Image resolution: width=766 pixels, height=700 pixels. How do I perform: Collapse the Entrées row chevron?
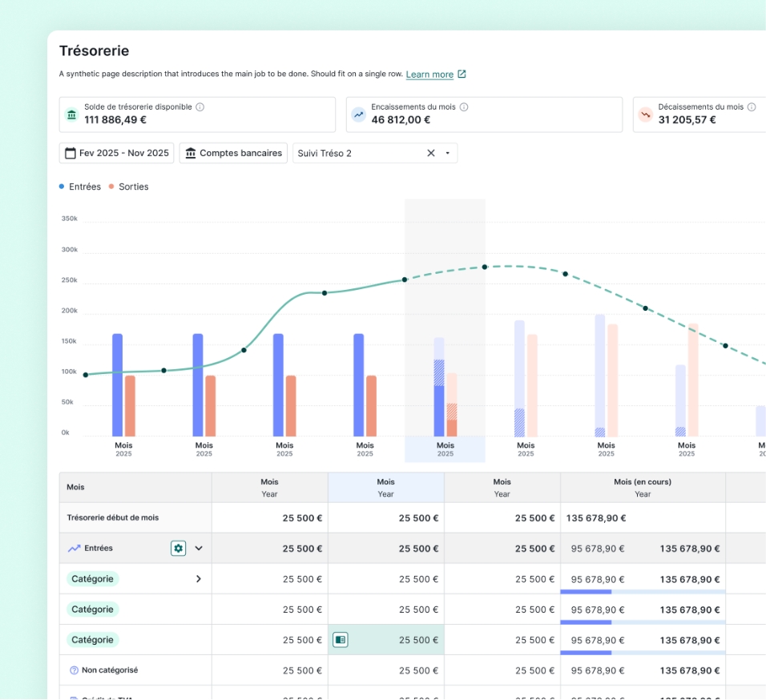tap(199, 549)
